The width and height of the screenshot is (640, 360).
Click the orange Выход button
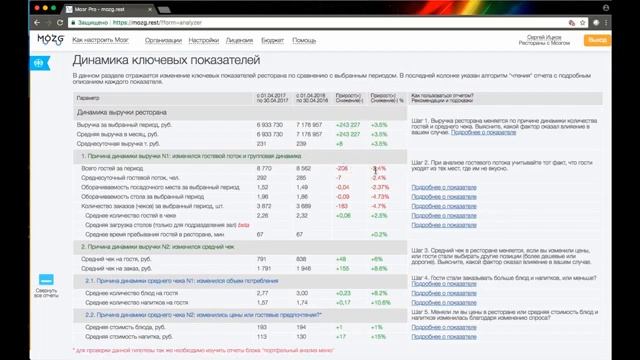[597, 40]
